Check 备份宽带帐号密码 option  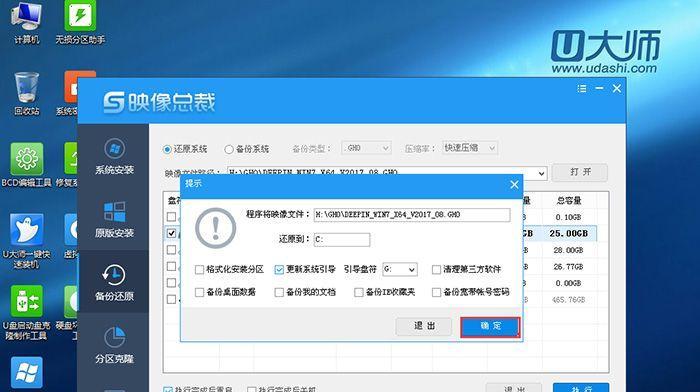point(436,292)
